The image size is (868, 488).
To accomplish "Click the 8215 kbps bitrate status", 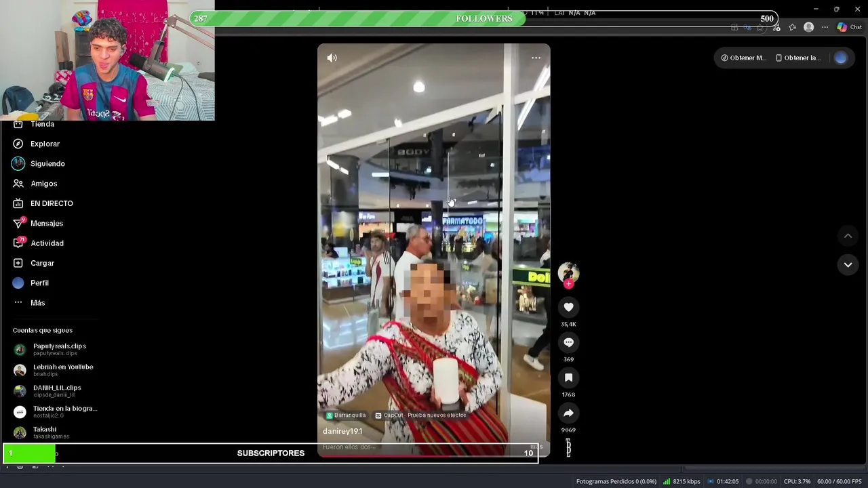I will (682, 482).
